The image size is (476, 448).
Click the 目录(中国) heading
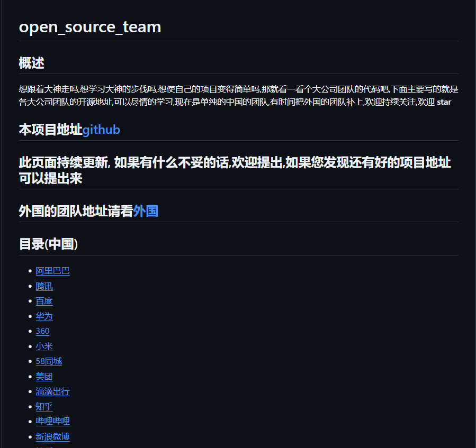pyautogui.click(x=49, y=244)
